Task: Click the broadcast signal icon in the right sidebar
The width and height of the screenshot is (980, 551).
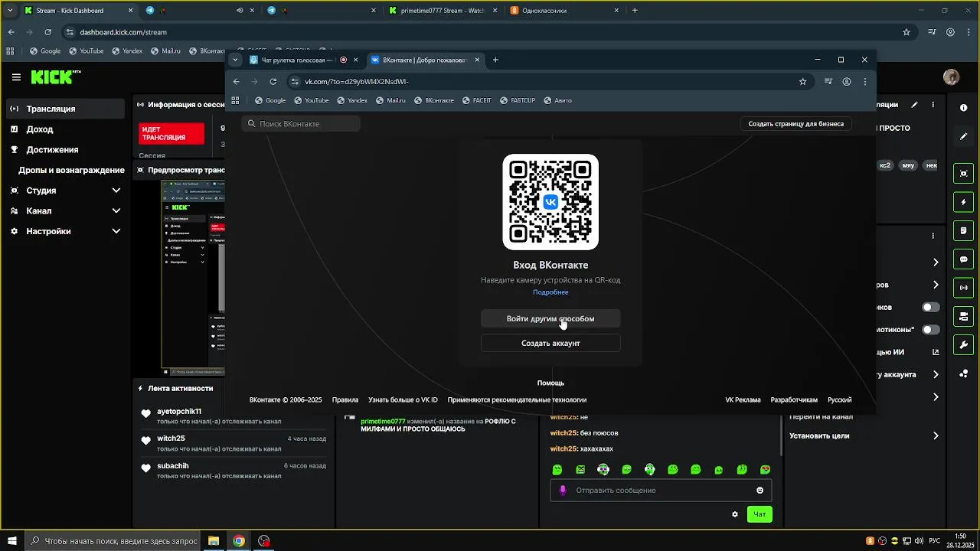Action: 963,288
